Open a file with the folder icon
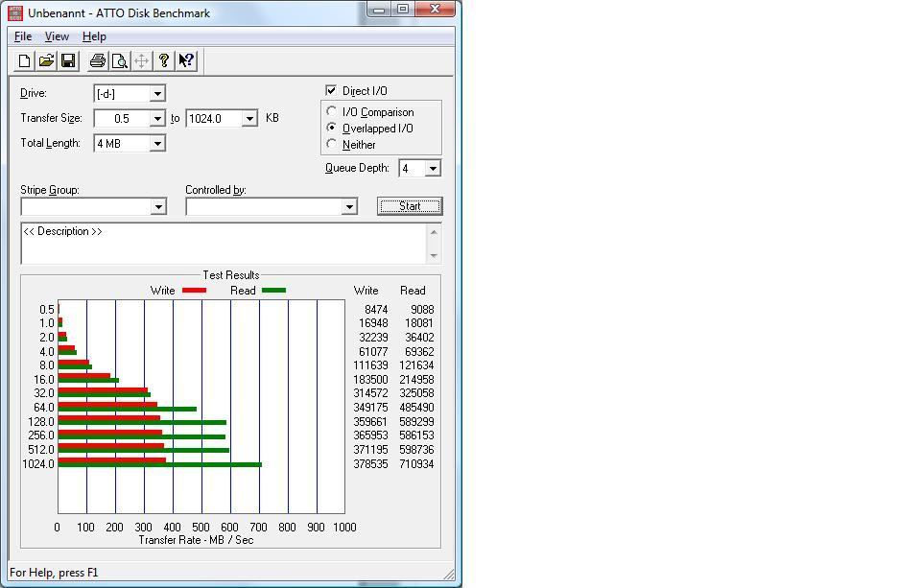Image resolution: width=921 pixels, height=588 pixels. (46, 60)
